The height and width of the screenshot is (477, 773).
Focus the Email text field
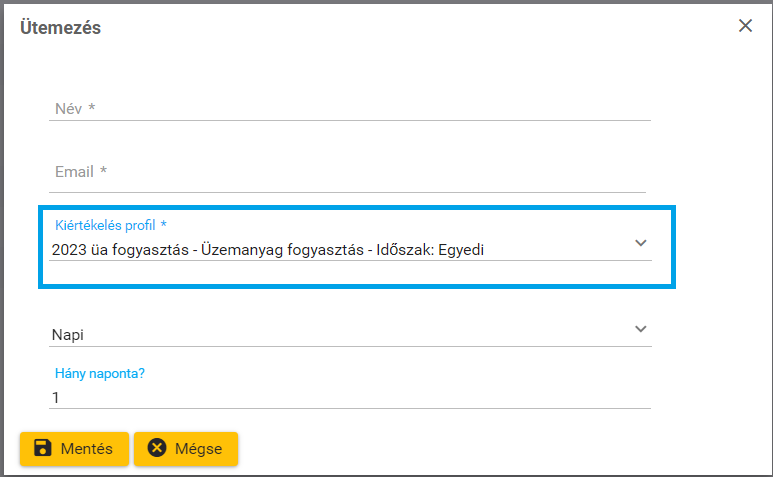point(350,172)
